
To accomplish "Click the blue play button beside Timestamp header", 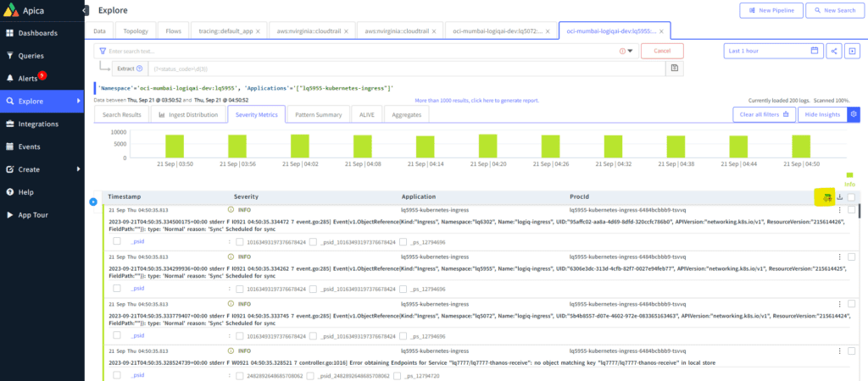I will pos(93,202).
